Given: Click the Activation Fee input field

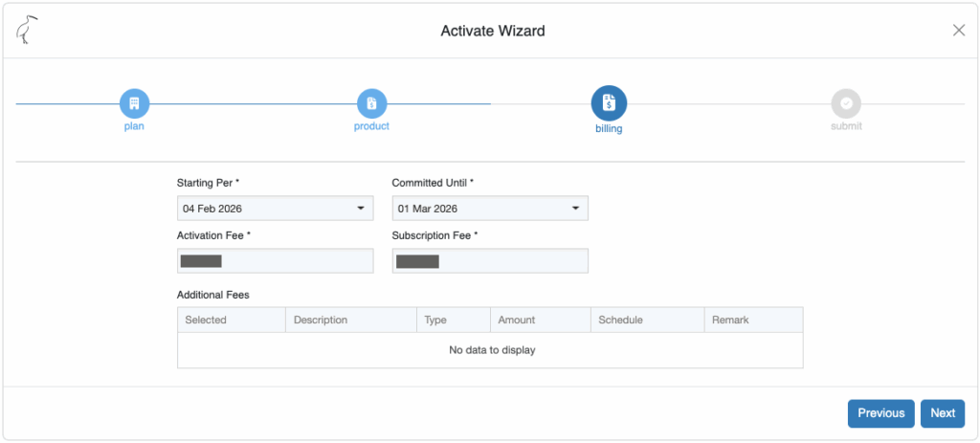Looking at the screenshot, I should tap(275, 261).
